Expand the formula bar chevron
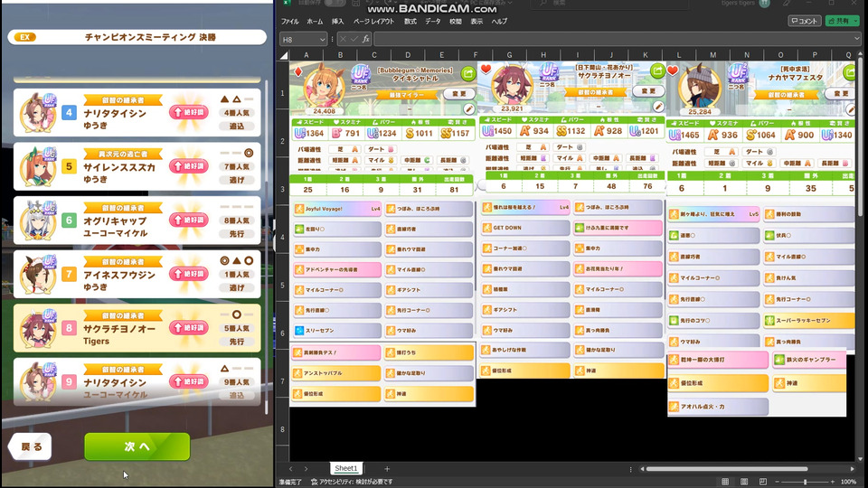This screenshot has height=488, width=868. tap(857, 39)
